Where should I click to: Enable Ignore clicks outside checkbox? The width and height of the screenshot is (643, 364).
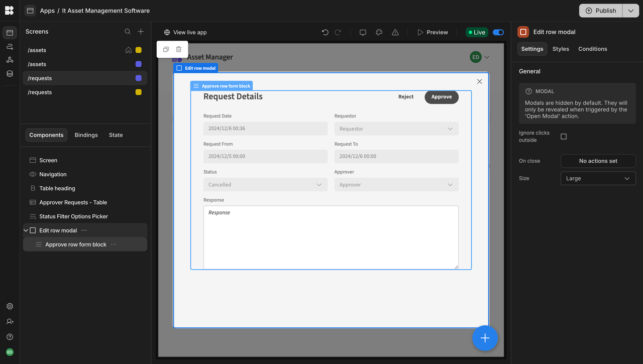pos(564,137)
